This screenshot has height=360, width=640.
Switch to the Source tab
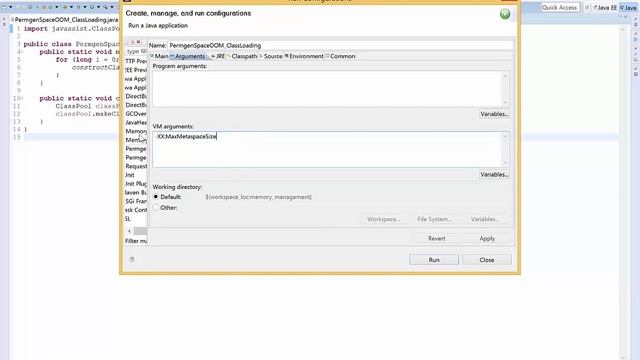[x=271, y=56]
